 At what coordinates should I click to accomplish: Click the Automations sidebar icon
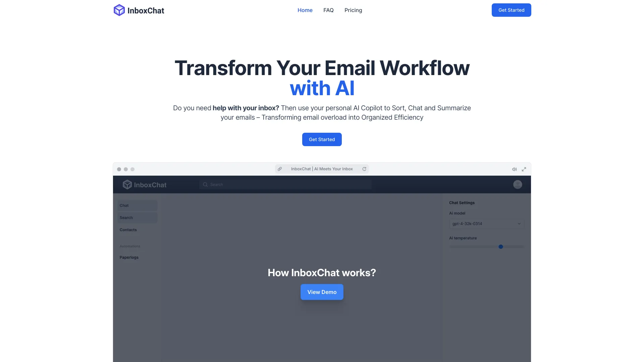tap(129, 246)
